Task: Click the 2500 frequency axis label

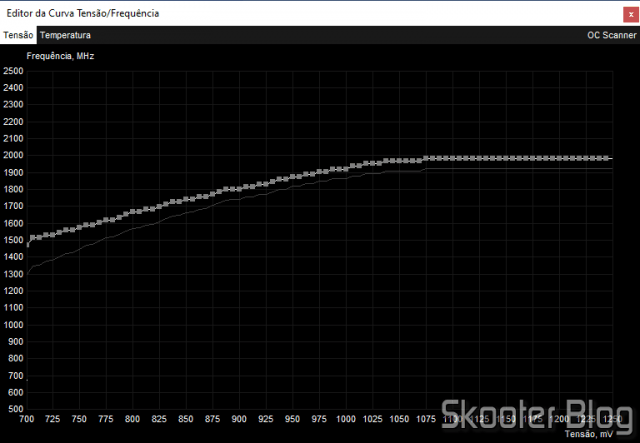Action: (x=13, y=71)
